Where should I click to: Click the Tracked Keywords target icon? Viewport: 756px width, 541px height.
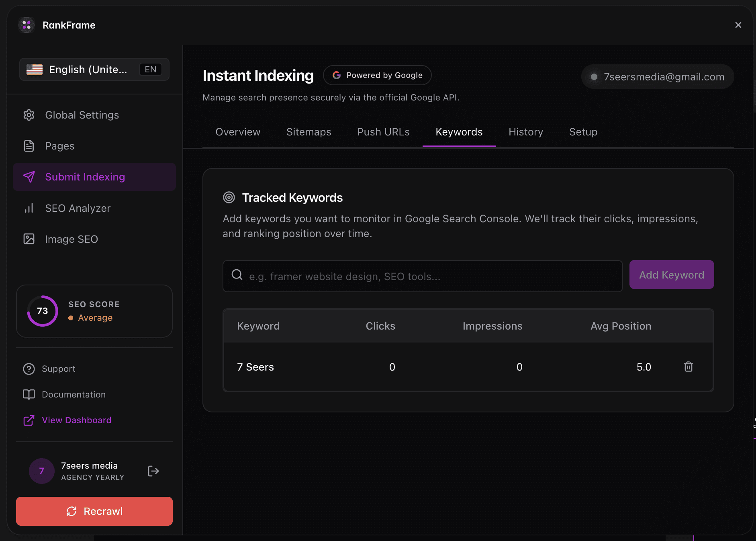[229, 197]
